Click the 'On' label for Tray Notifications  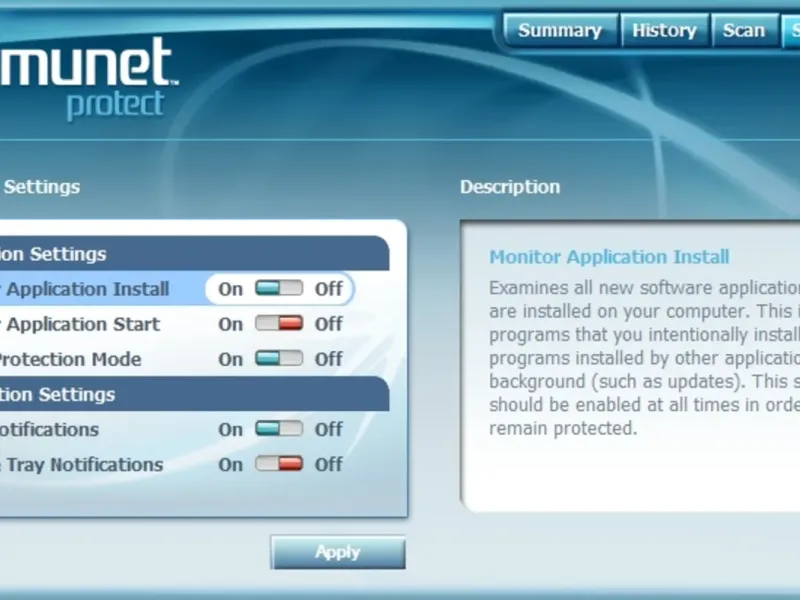[x=231, y=465]
